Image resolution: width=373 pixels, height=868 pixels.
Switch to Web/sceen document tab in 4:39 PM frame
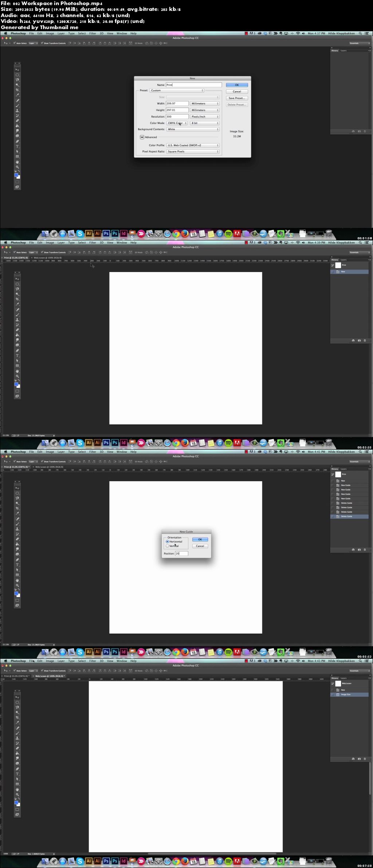48,258
